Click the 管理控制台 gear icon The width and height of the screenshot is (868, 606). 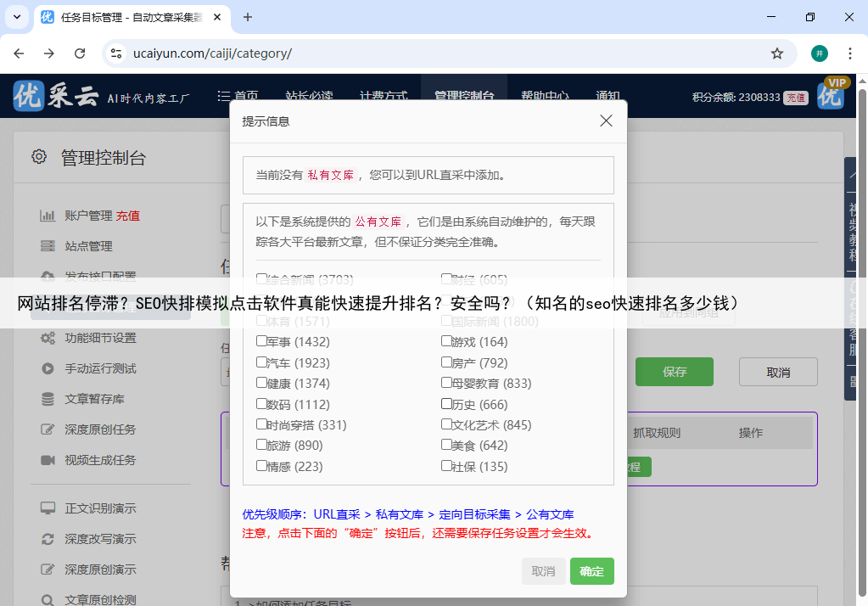[39, 157]
